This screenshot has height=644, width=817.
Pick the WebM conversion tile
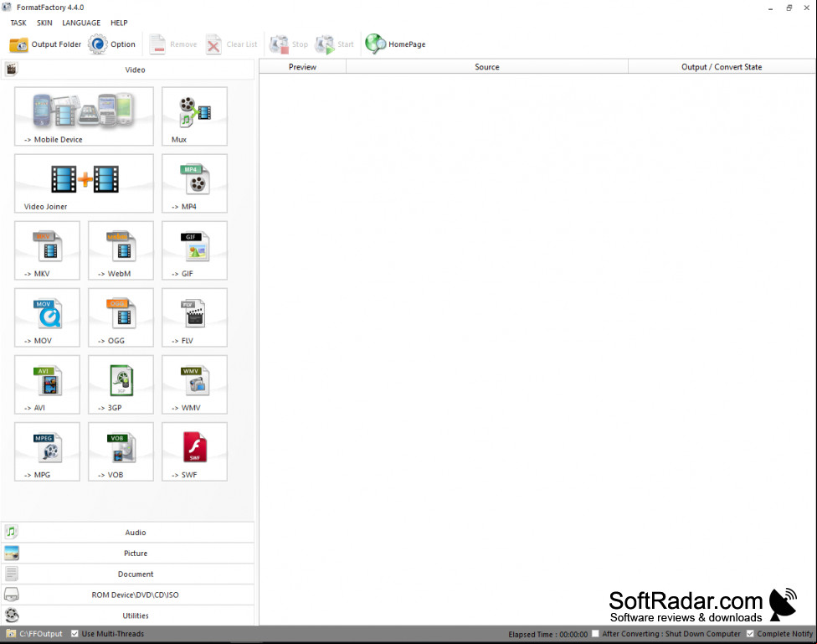tap(121, 250)
